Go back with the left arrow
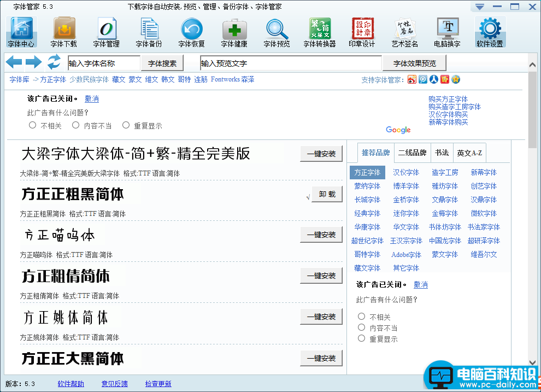541x392 pixels. click(x=14, y=62)
